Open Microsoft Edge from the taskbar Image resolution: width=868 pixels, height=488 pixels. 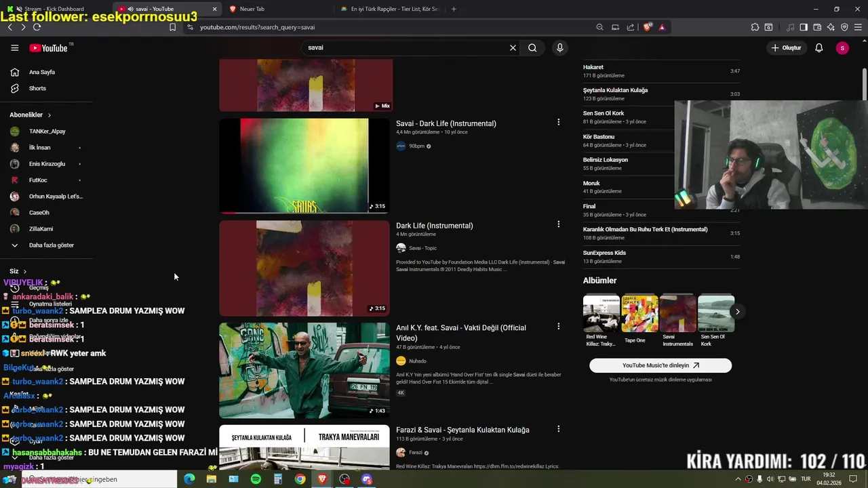point(189,479)
